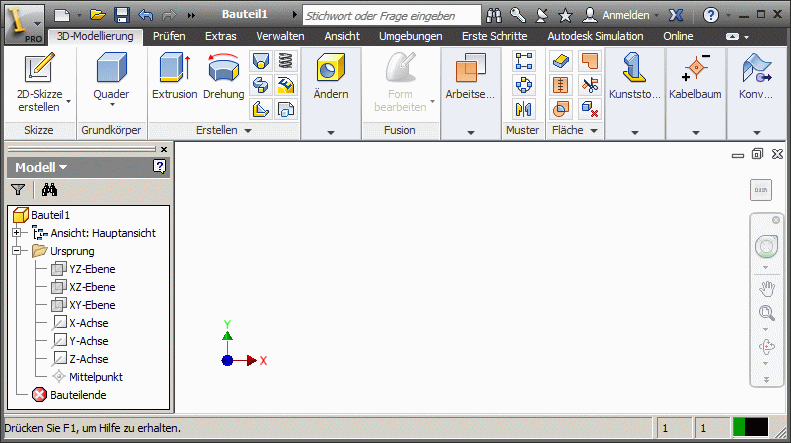The width and height of the screenshot is (791, 443).
Task: Switch to the Prüfen ribbon tab
Action: click(x=168, y=36)
